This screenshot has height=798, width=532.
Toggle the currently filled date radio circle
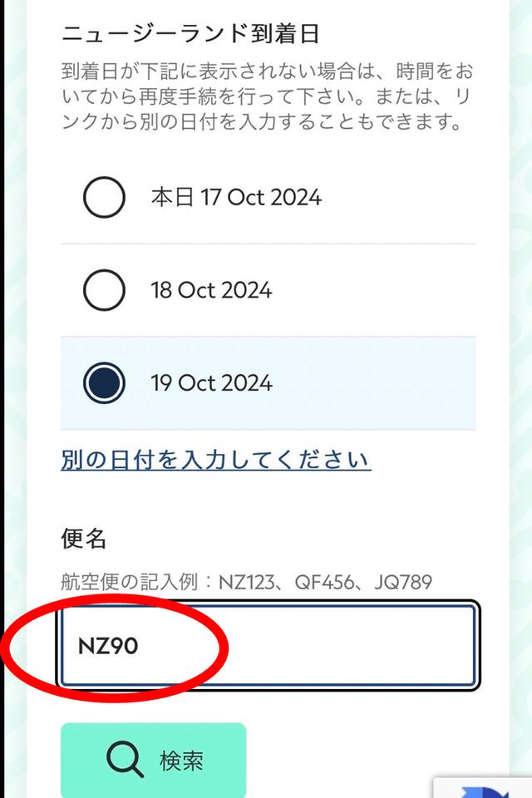pos(104,383)
